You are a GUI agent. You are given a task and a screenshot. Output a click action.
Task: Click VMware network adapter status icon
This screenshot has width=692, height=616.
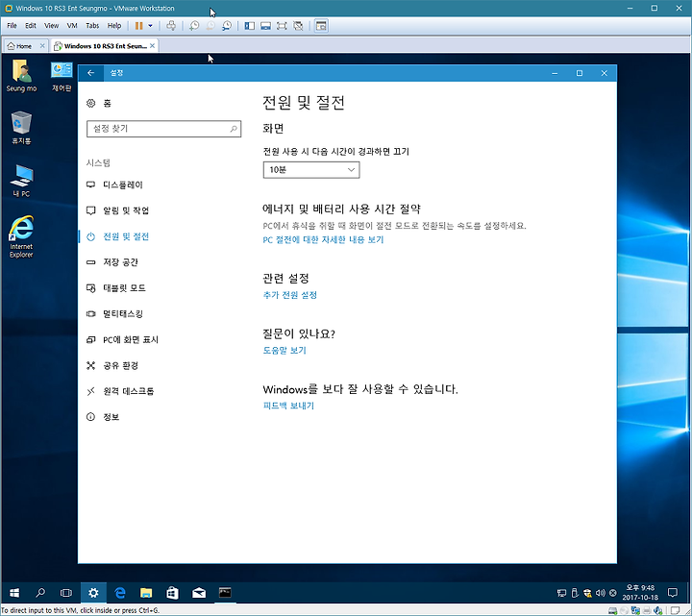point(635,611)
